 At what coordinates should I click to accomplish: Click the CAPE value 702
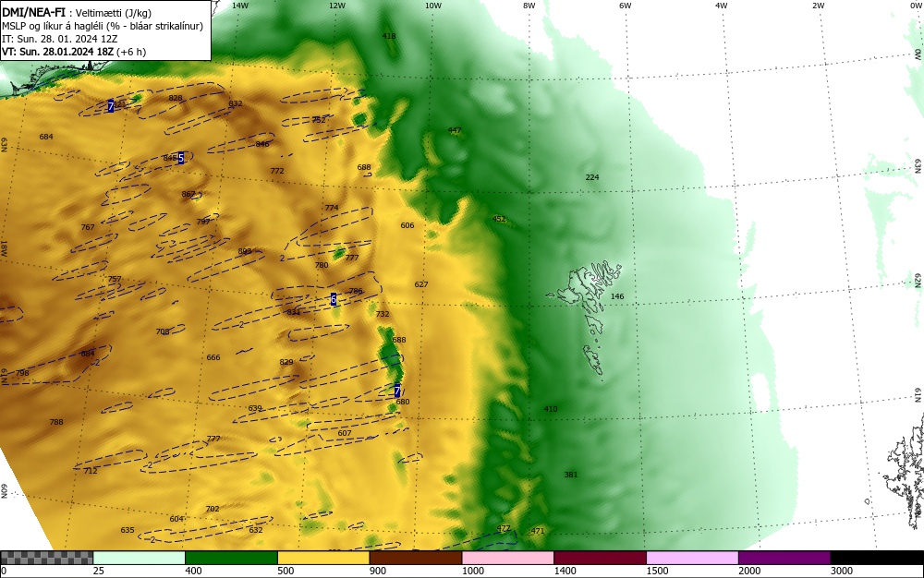[x=213, y=509]
